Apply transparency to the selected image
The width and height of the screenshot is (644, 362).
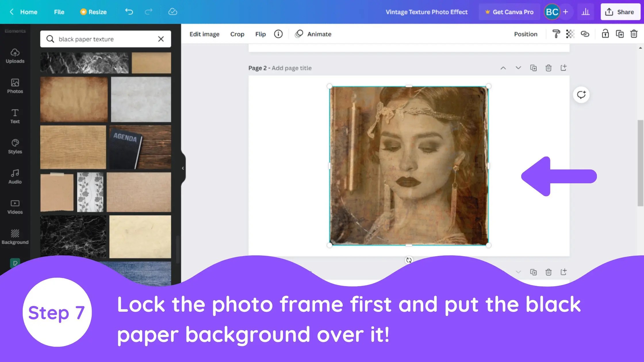pyautogui.click(x=570, y=34)
